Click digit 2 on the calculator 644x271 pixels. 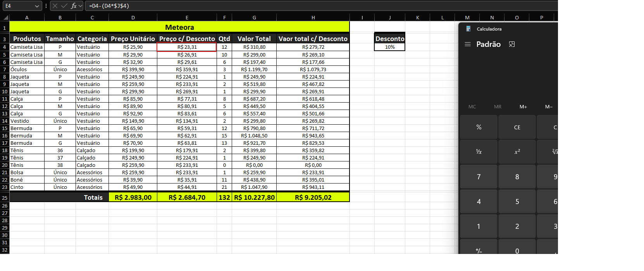coord(517,226)
